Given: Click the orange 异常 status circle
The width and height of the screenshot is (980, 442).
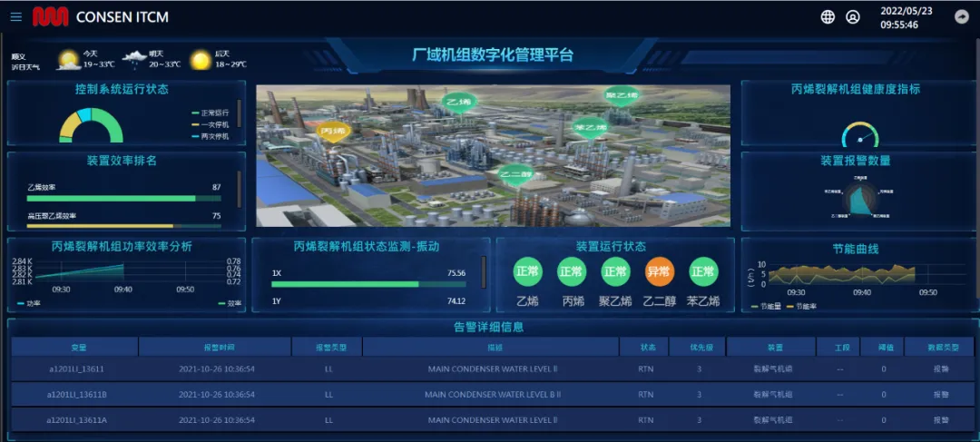Looking at the screenshot, I should tap(659, 271).
